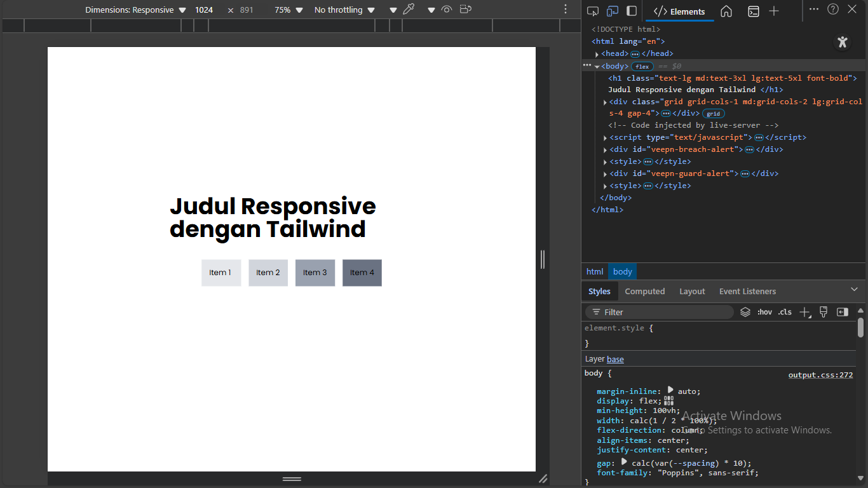The image size is (868, 488).
Task: Click the Item 1 grid box
Action: point(221,273)
